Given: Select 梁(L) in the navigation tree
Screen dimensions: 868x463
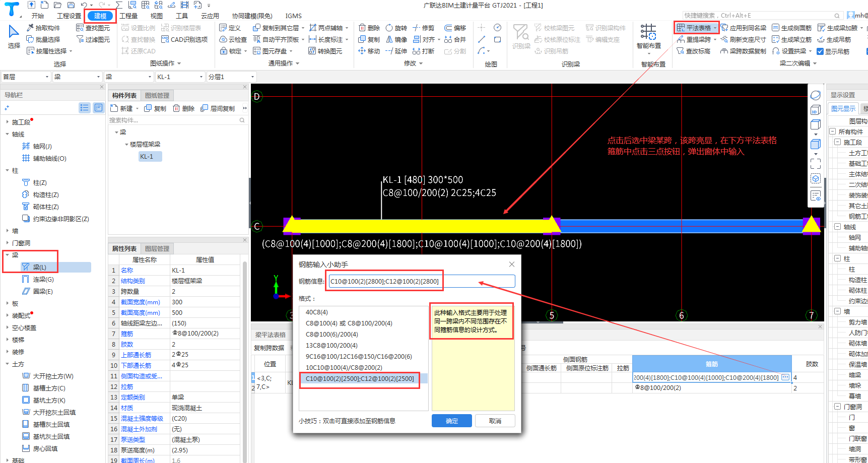Looking at the screenshot, I should tap(40, 267).
